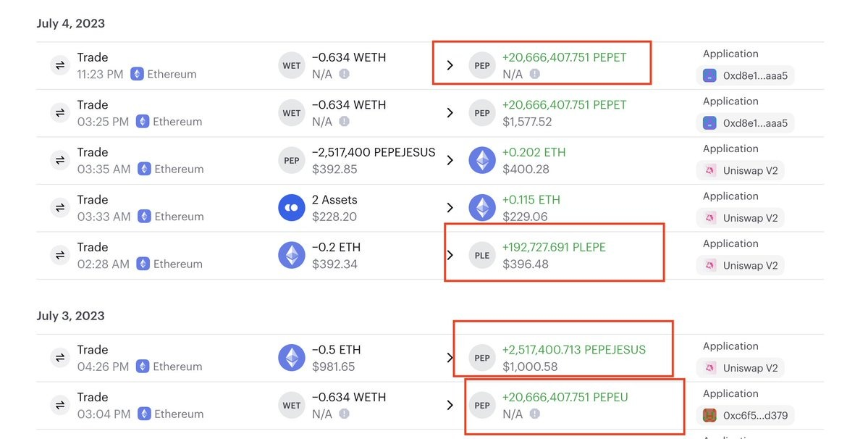
Task: Expand the arrow on the 2 Assets trade row
Action: pyautogui.click(x=450, y=208)
